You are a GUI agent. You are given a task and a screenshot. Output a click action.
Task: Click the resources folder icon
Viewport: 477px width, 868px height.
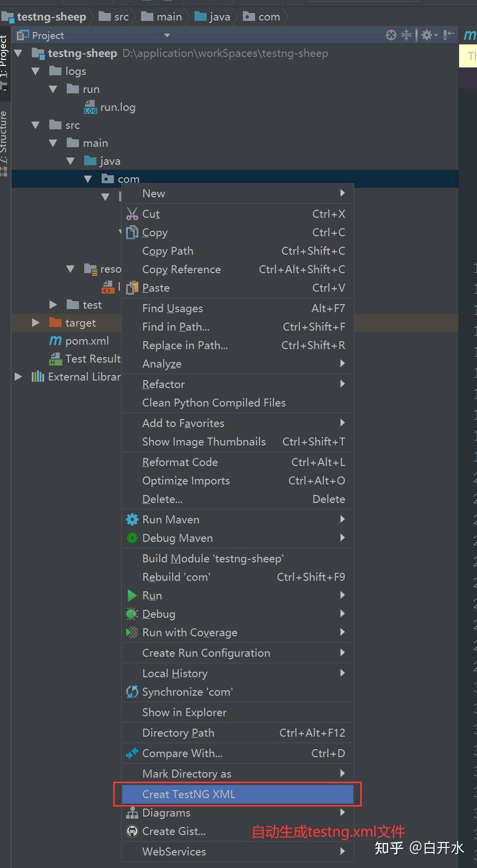point(90,269)
